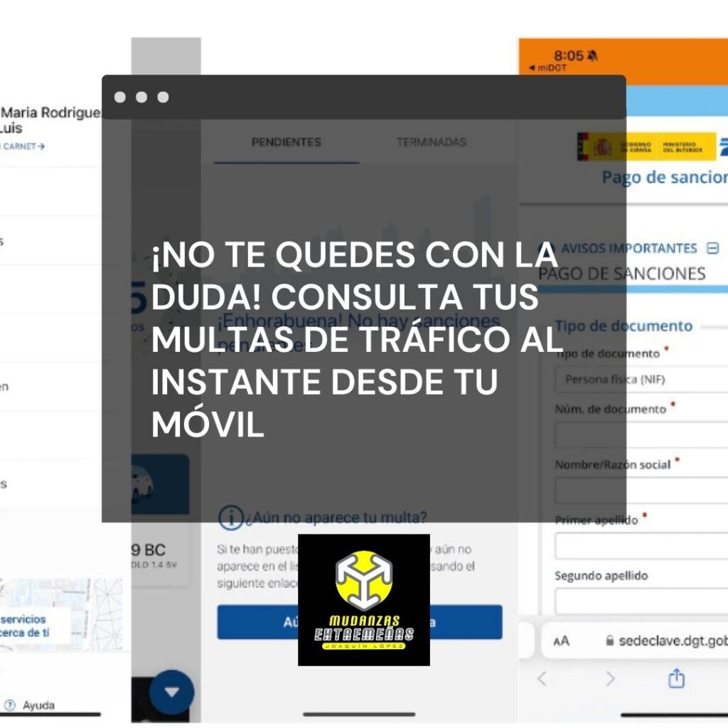Click the Pago de sanciones heading
728x728 pixels.
[x=665, y=177]
